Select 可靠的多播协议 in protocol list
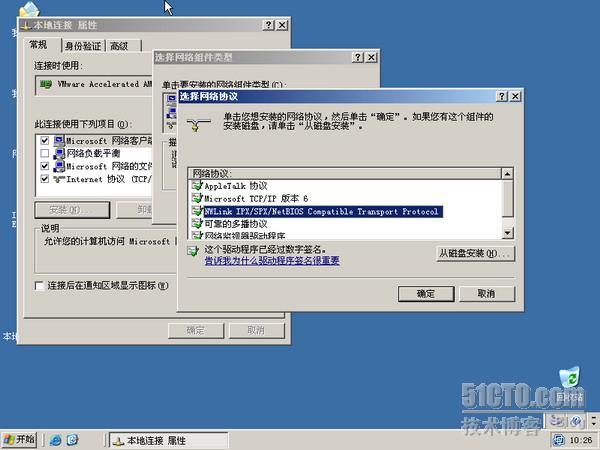Screen dimensions: 600x450 click(x=236, y=224)
